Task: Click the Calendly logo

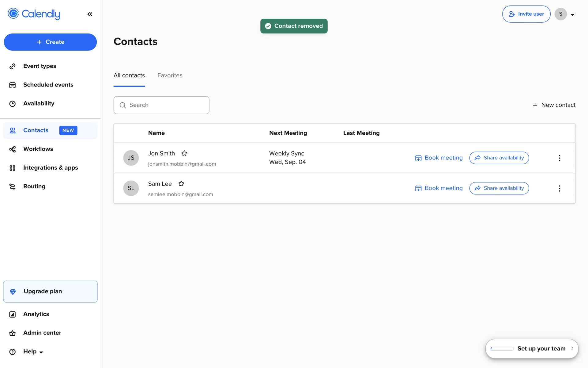Action: pos(34,14)
